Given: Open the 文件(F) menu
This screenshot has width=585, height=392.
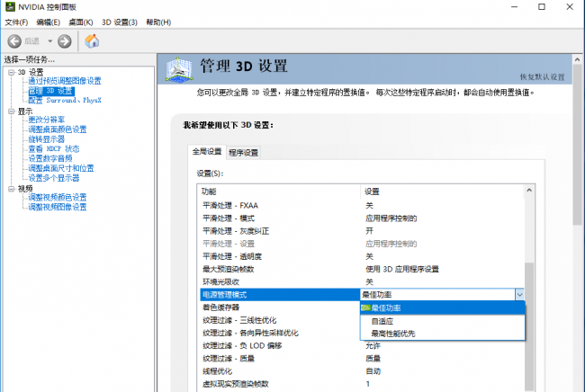Looking at the screenshot, I should (16, 22).
